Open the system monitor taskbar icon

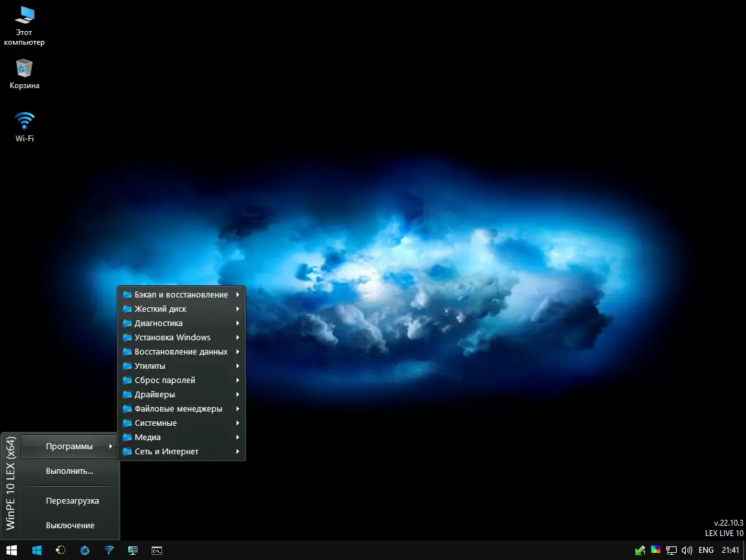click(133, 550)
